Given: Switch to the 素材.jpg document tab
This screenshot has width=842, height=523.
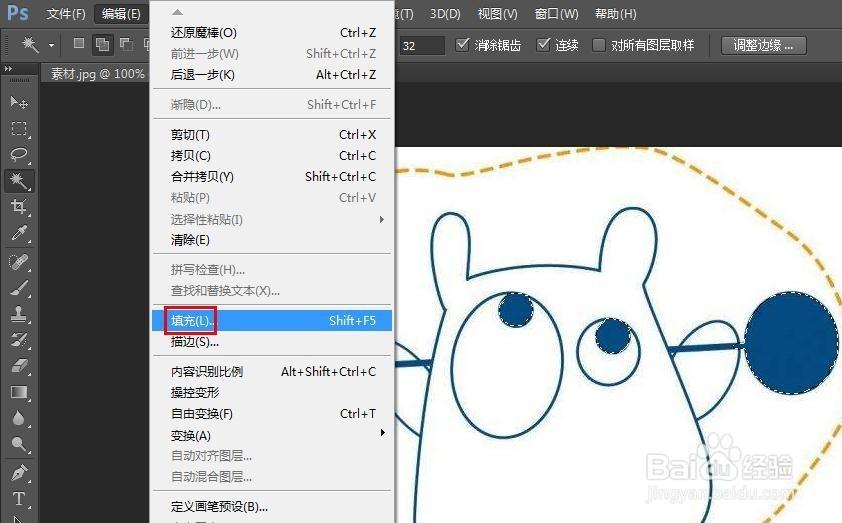Looking at the screenshot, I should click(x=97, y=74).
